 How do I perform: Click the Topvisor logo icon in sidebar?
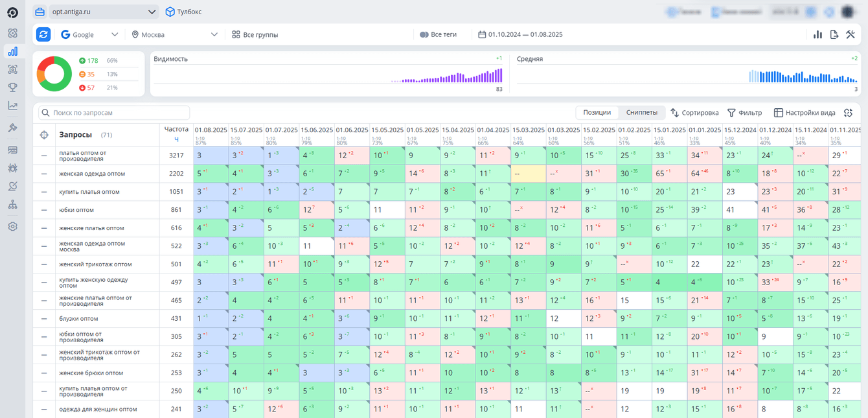coord(12,12)
